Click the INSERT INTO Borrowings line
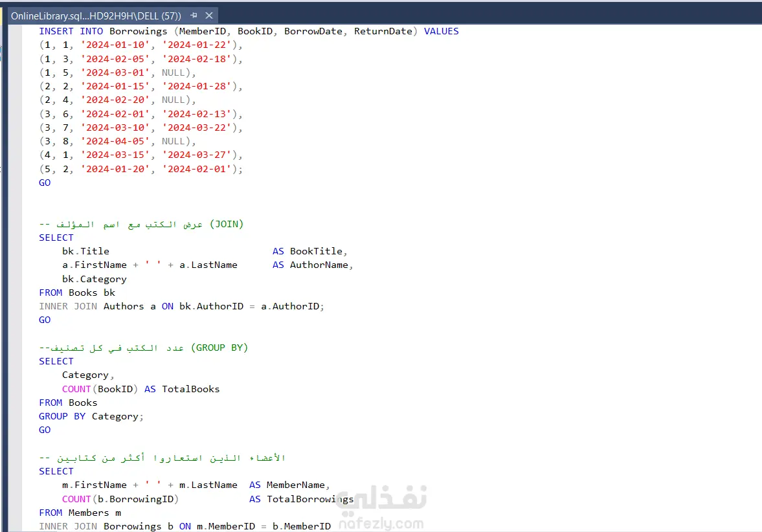This screenshot has width=762, height=532. (249, 31)
